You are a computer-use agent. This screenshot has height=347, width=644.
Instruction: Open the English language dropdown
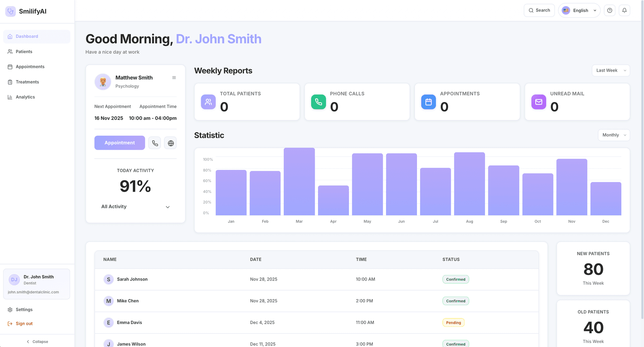click(x=579, y=10)
